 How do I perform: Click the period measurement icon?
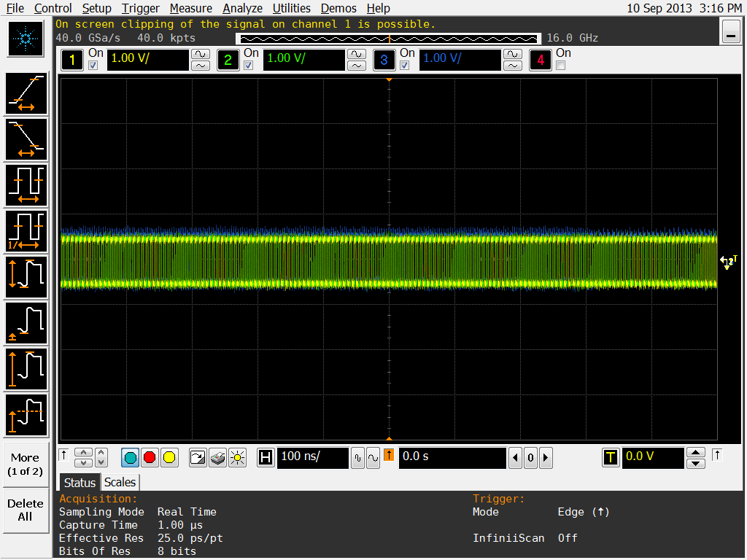[27, 185]
